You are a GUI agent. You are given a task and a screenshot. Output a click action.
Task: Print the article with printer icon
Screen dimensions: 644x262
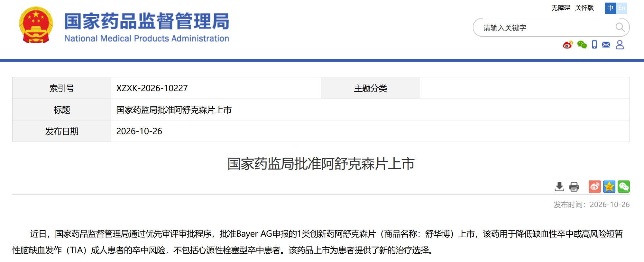574,187
